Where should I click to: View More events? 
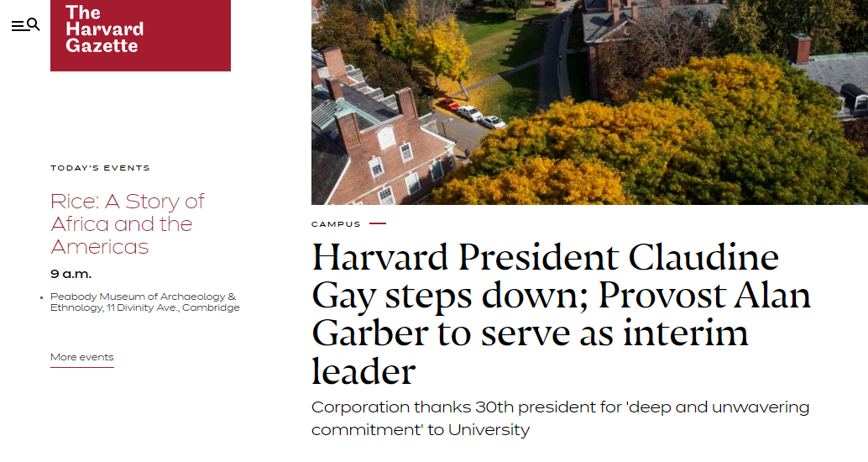pyautogui.click(x=81, y=357)
